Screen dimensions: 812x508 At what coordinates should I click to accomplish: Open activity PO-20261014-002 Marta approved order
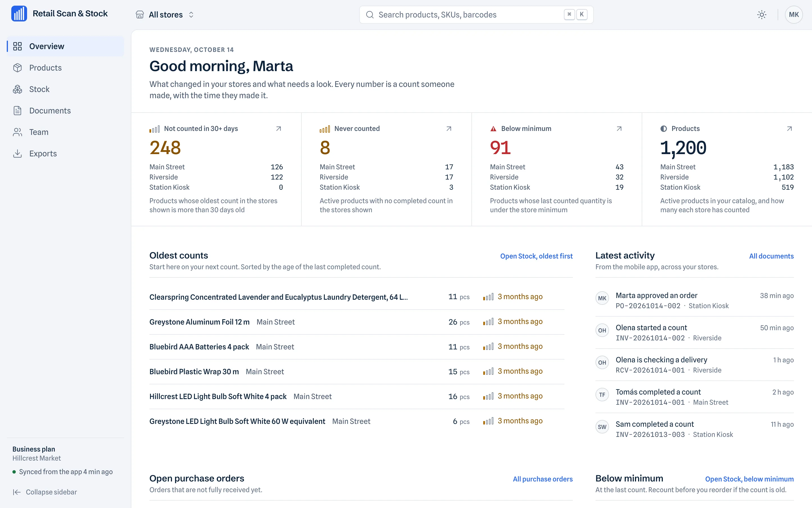694,300
